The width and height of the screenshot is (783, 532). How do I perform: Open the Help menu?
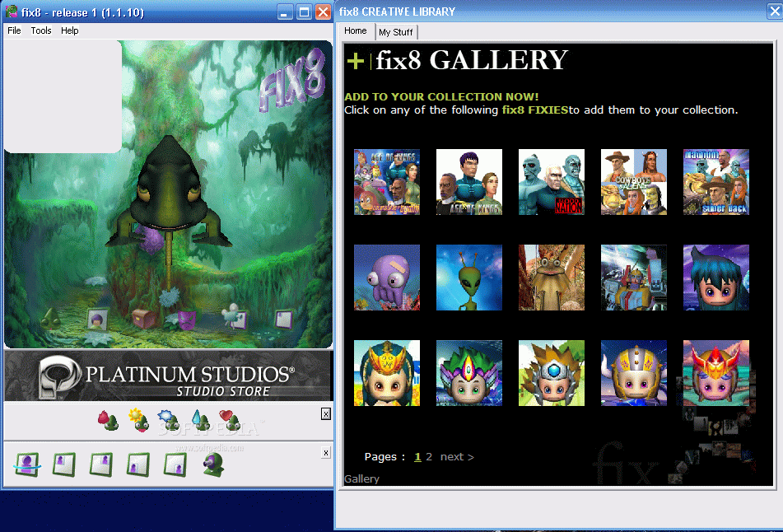coord(69,30)
